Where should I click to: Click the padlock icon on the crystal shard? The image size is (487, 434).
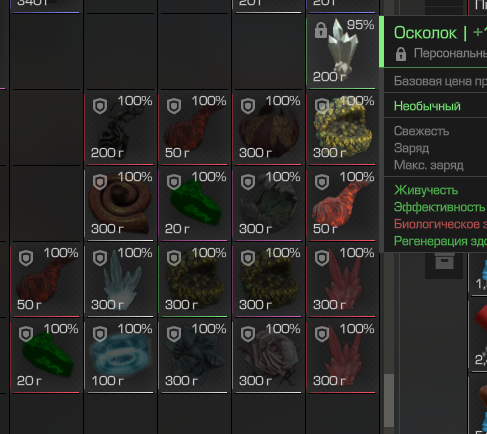click(321, 30)
